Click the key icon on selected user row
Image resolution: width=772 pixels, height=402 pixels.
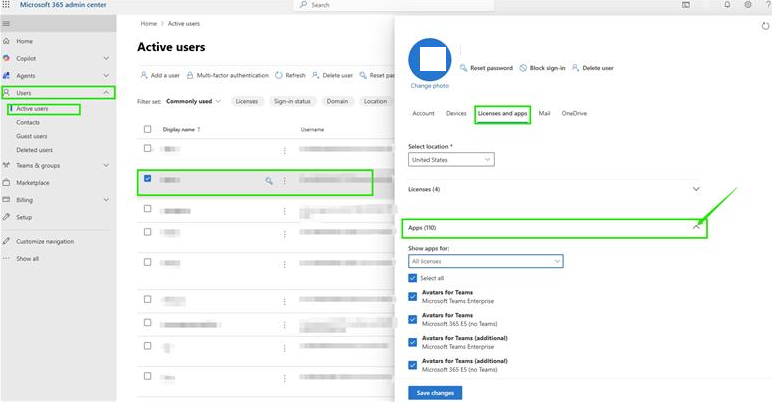[x=269, y=181]
